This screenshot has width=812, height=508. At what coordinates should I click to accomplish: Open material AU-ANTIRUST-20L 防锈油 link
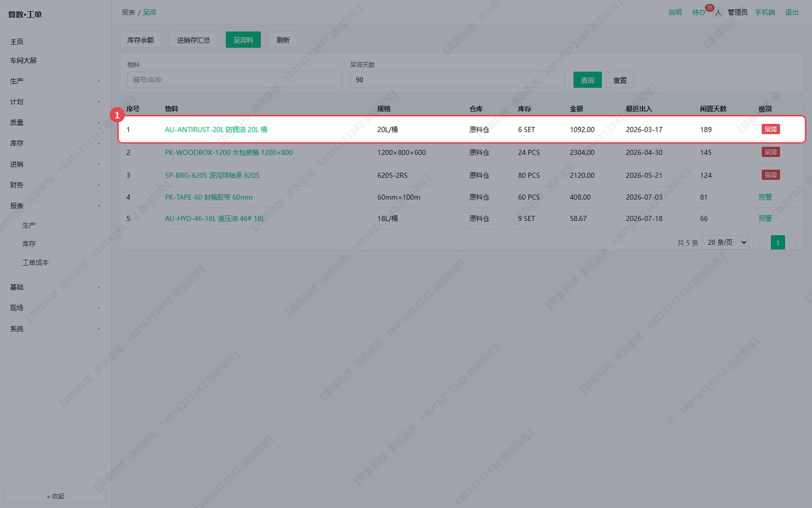(216, 129)
